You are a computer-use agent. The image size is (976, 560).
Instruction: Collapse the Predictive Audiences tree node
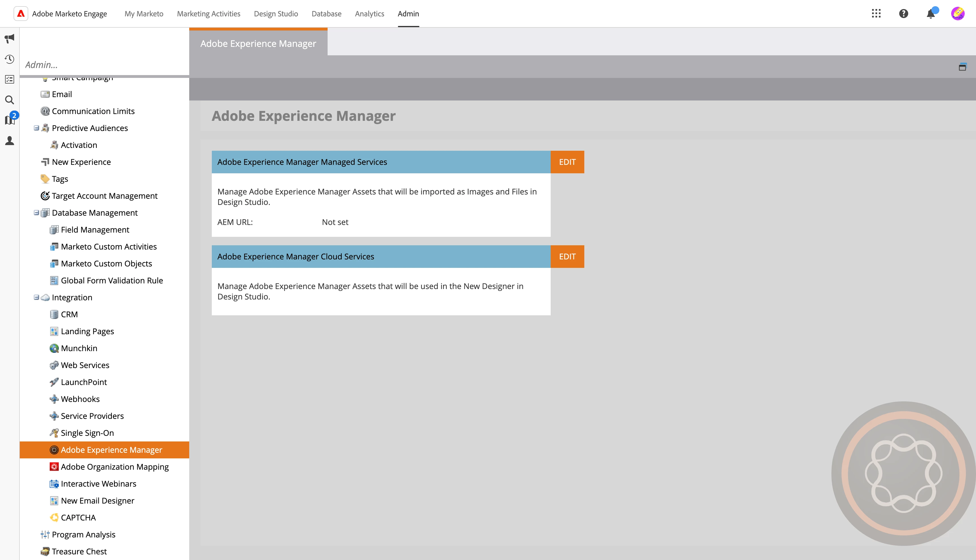coord(36,128)
